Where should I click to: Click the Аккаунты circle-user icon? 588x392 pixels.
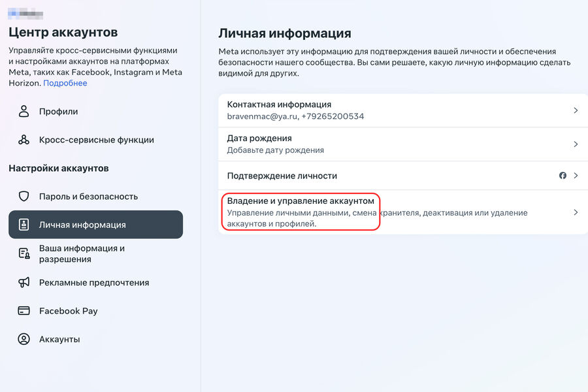(24, 339)
